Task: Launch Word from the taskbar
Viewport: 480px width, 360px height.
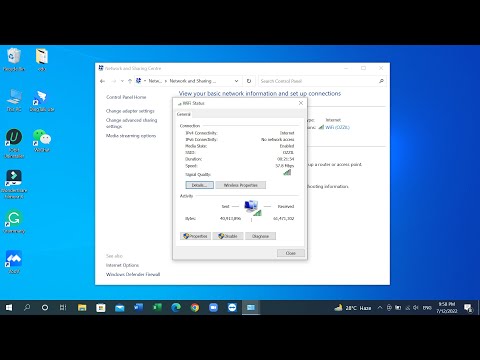Action: (138, 307)
